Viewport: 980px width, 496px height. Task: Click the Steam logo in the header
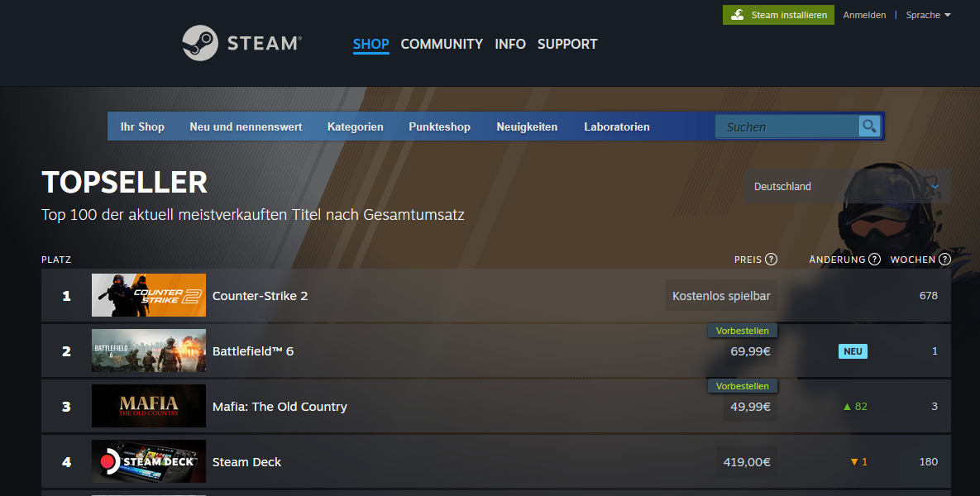(x=241, y=43)
